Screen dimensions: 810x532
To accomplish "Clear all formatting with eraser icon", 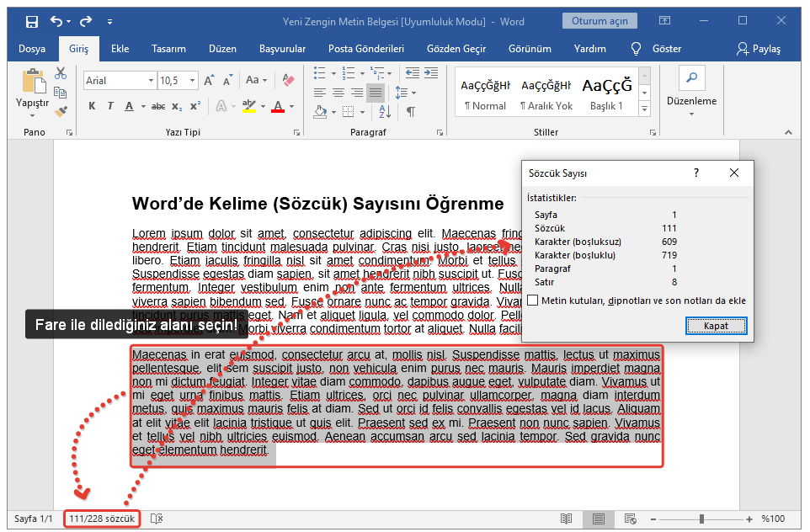I will [287, 82].
